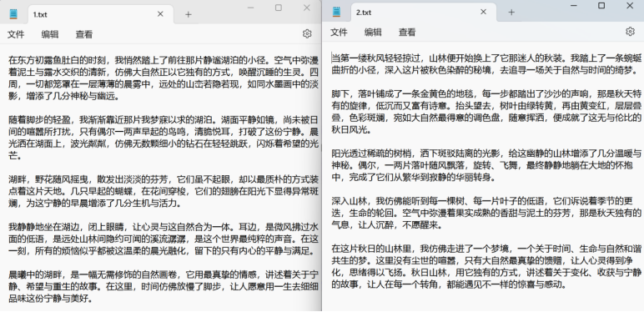Open 查看 menu in 2.txt window
Screen dimensions: 644x312
[407, 32]
